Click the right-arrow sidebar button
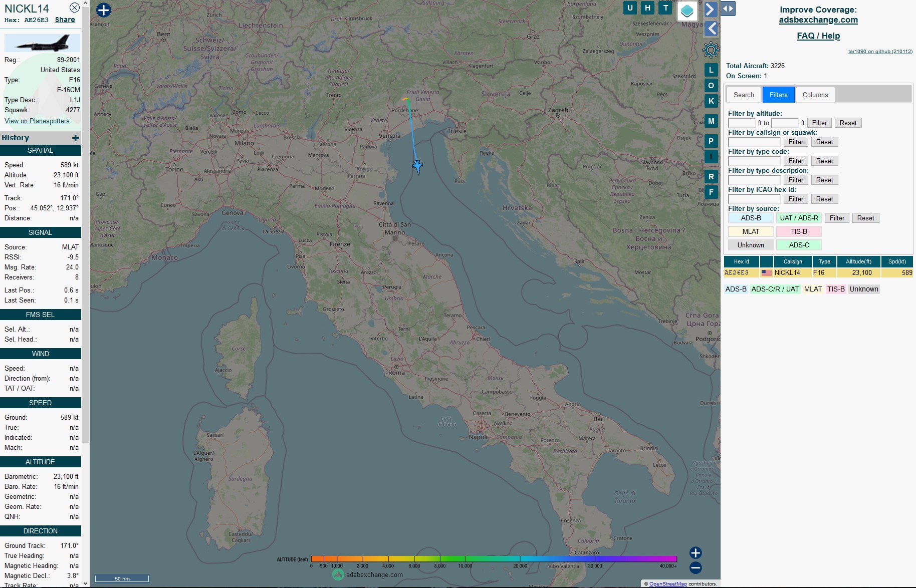Image resolution: width=916 pixels, height=588 pixels. pos(711,10)
